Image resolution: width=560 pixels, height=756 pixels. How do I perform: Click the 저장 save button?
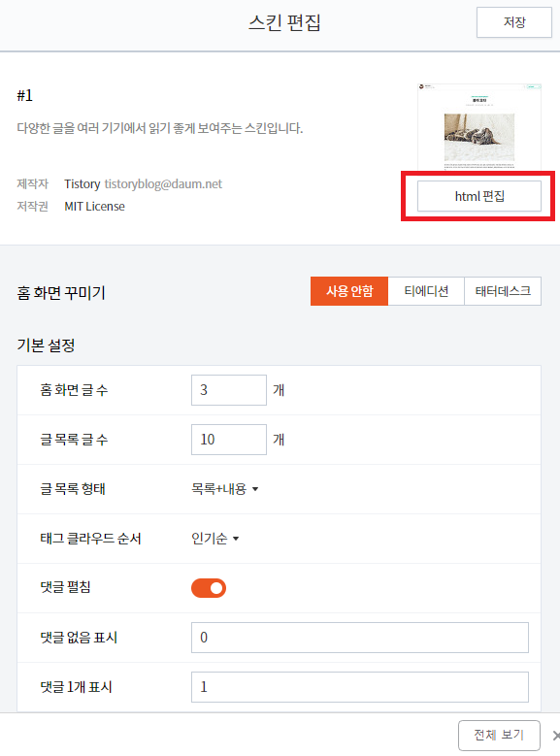tap(514, 22)
